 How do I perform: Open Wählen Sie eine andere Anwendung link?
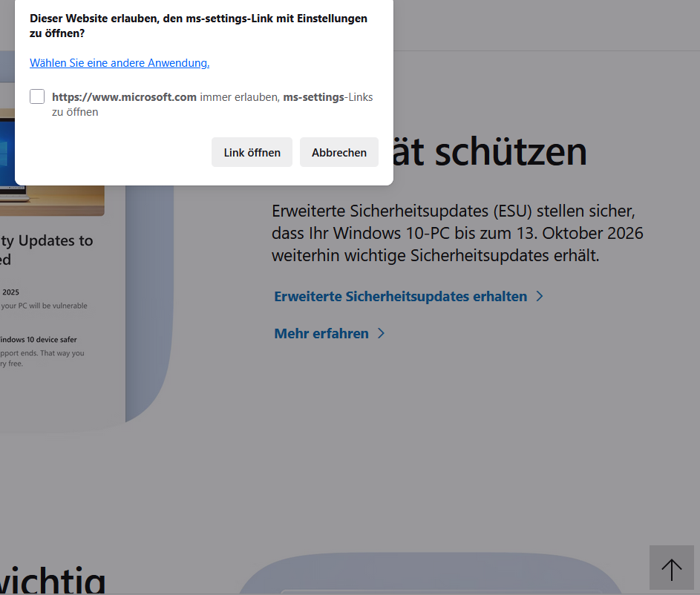120,63
